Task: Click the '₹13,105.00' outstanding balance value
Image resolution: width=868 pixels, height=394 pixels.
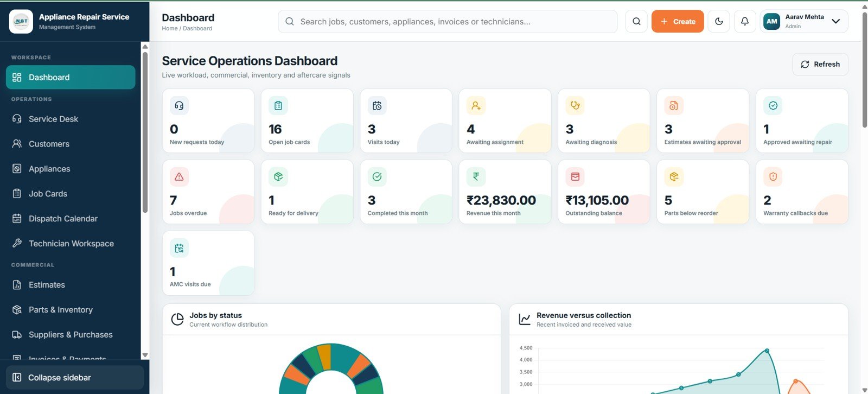Action: tap(597, 200)
